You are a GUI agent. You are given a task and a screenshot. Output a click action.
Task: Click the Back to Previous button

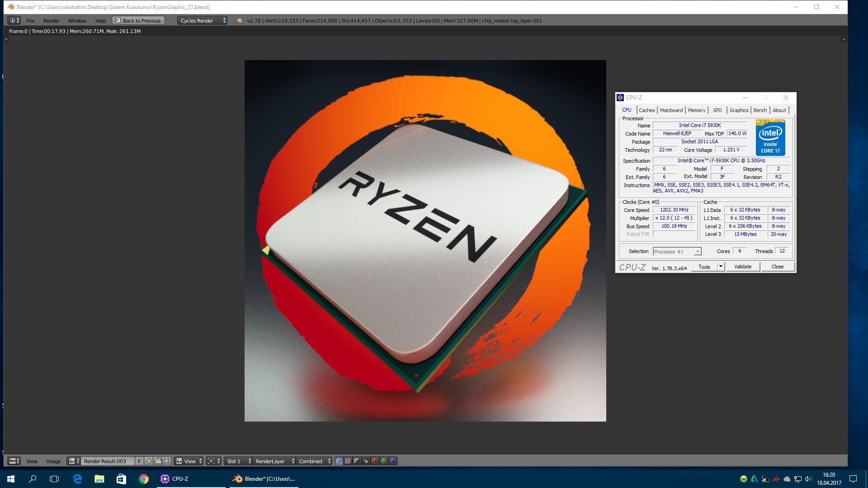click(138, 21)
